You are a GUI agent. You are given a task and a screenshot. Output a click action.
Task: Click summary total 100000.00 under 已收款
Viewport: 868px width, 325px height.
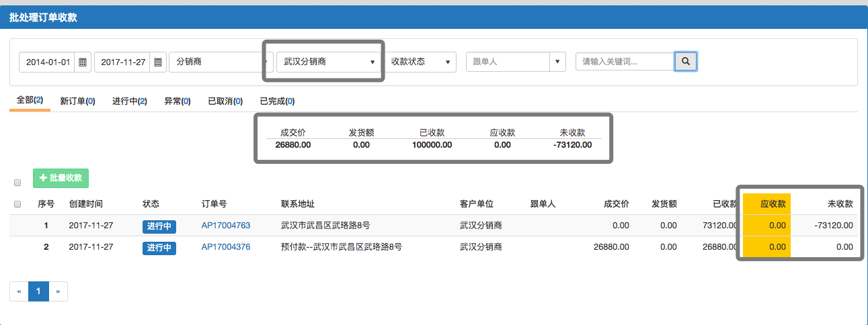pyautogui.click(x=432, y=144)
